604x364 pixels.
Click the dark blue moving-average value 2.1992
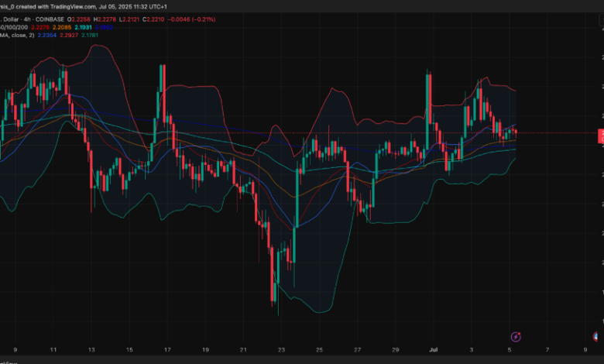[x=104, y=27]
